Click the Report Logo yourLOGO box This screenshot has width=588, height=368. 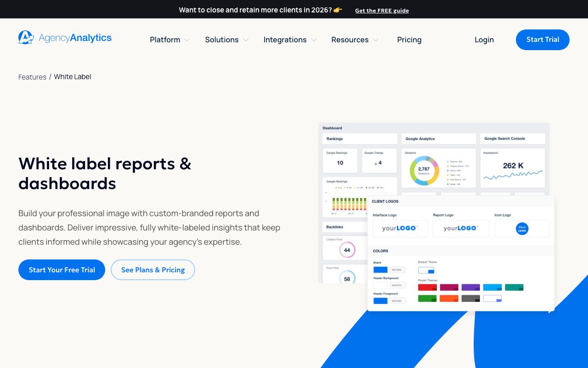[461, 229]
